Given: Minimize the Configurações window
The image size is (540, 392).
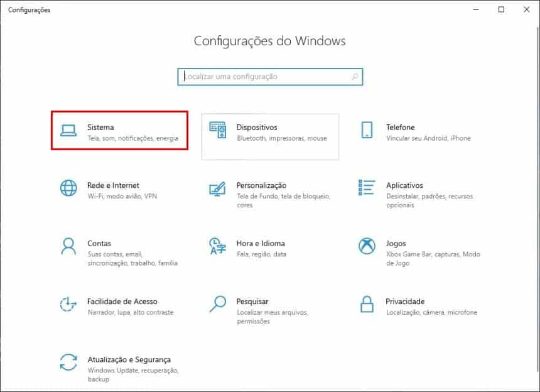Looking at the screenshot, I should coord(476,9).
